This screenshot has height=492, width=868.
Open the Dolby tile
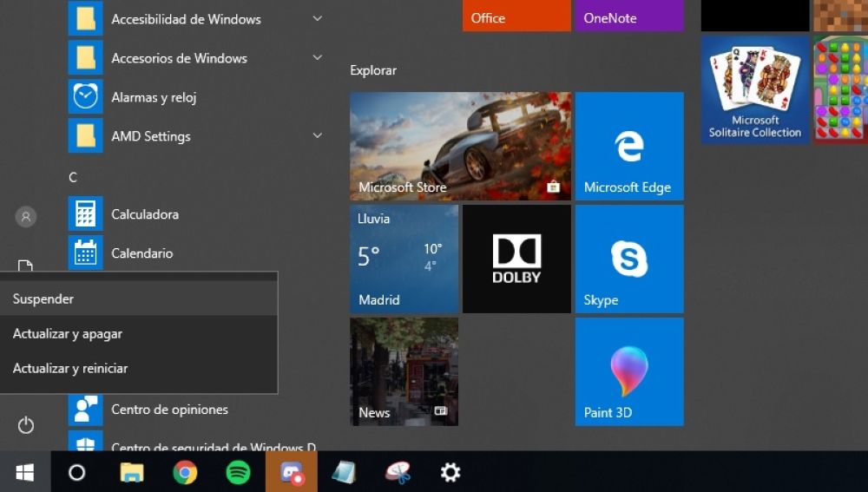coord(516,259)
